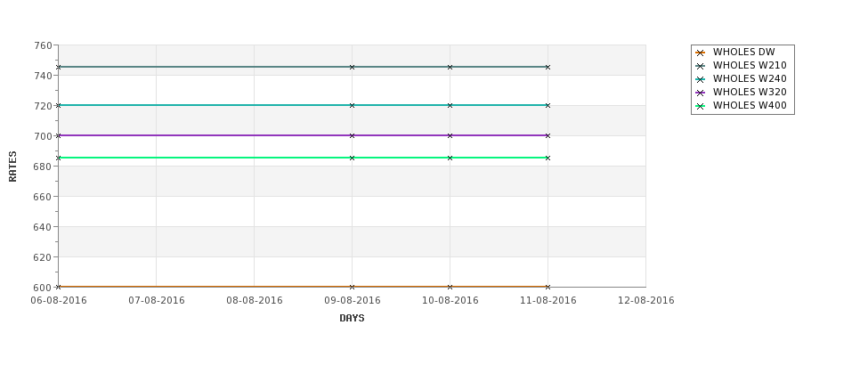Click the WHOLES W240 legend marker icon
The height and width of the screenshot is (382, 868).
701,79
